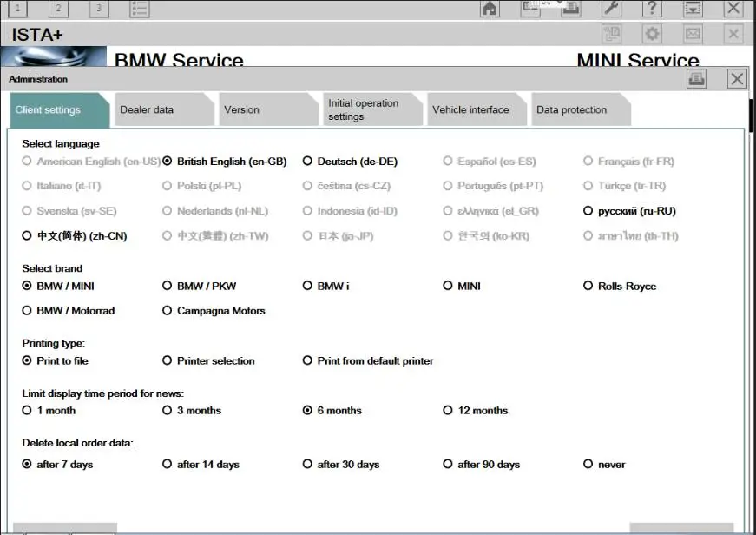
Task: Open the Data protection tab
Action: pyautogui.click(x=581, y=110)
